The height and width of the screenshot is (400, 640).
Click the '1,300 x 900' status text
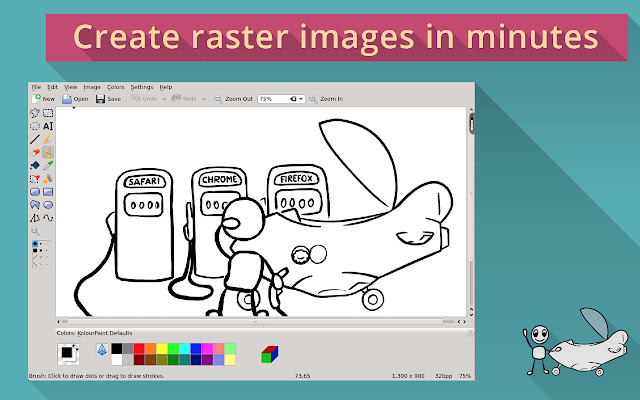point(408,376)
